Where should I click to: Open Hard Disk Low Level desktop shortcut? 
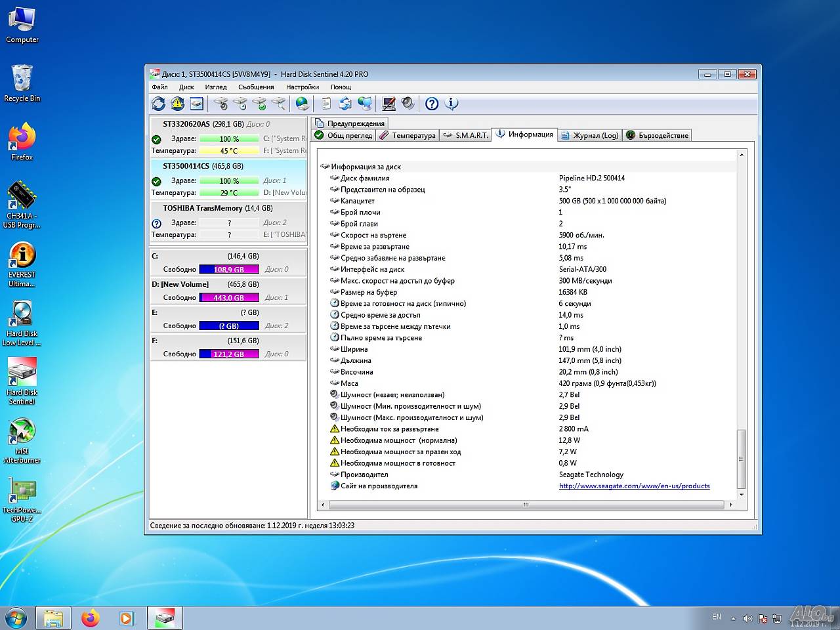point(22,322)
